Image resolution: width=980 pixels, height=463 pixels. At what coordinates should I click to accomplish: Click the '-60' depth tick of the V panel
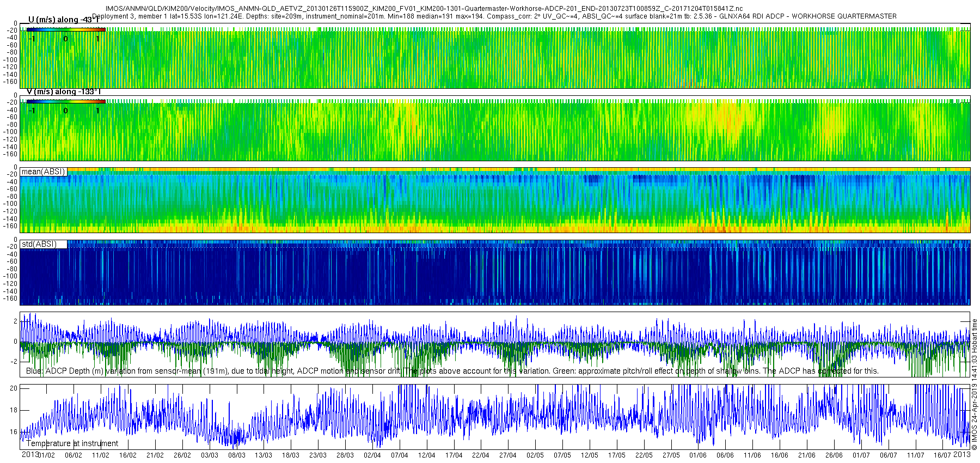tap(11, 117)
